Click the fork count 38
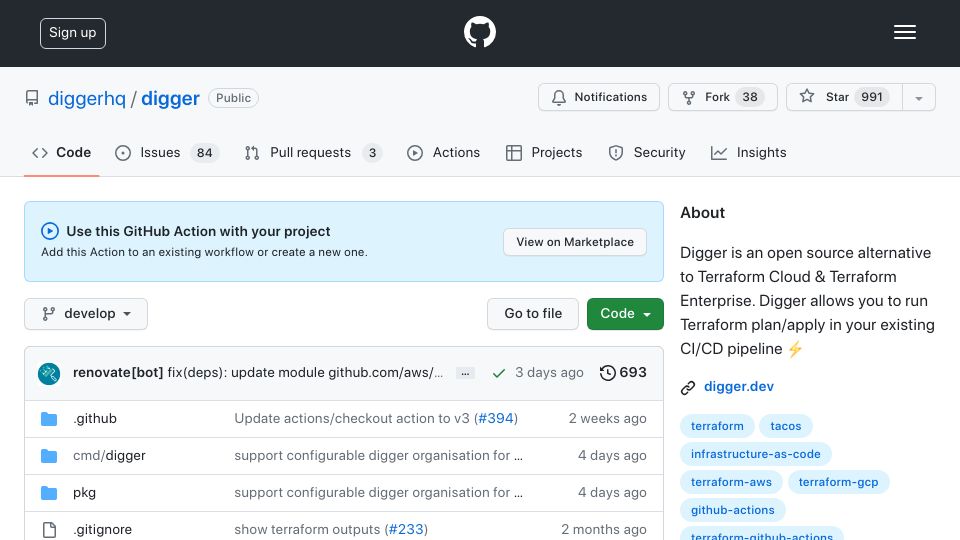 pos(750,97)
